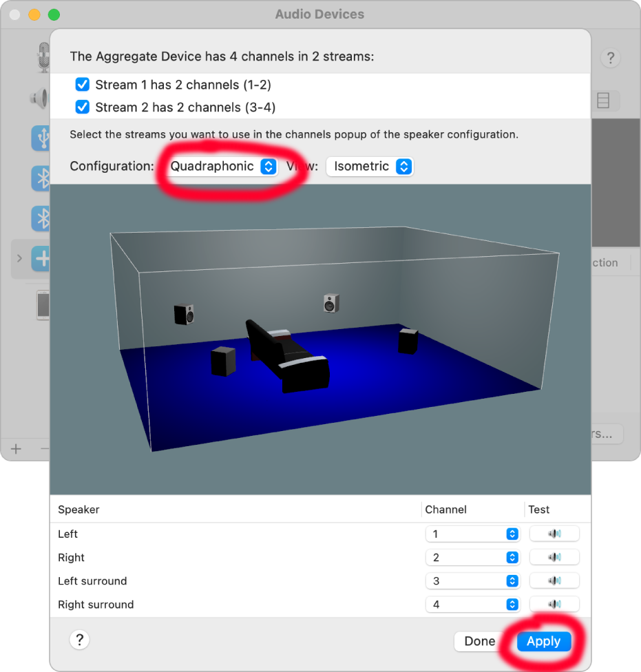Change Right speaker channel dropdown
641x672 pixels.
[472, 558]
